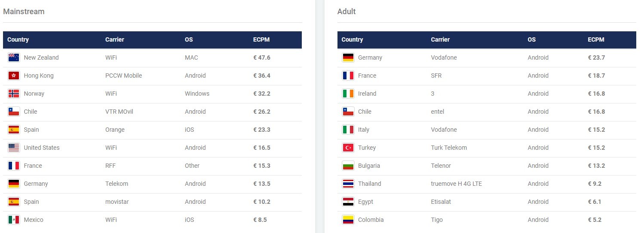Select the Norway flag in Mainstream table
The height and width of the screenshot is (233, 644).
14,94
